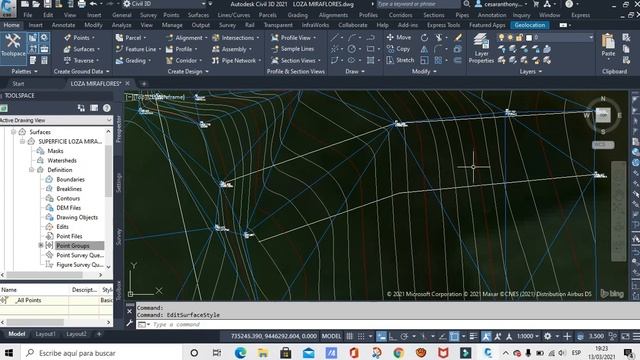Toggle lineweight display in status bar
Image resolution: width=640 pixels, height=360 pixels.
tap(473, 336)
